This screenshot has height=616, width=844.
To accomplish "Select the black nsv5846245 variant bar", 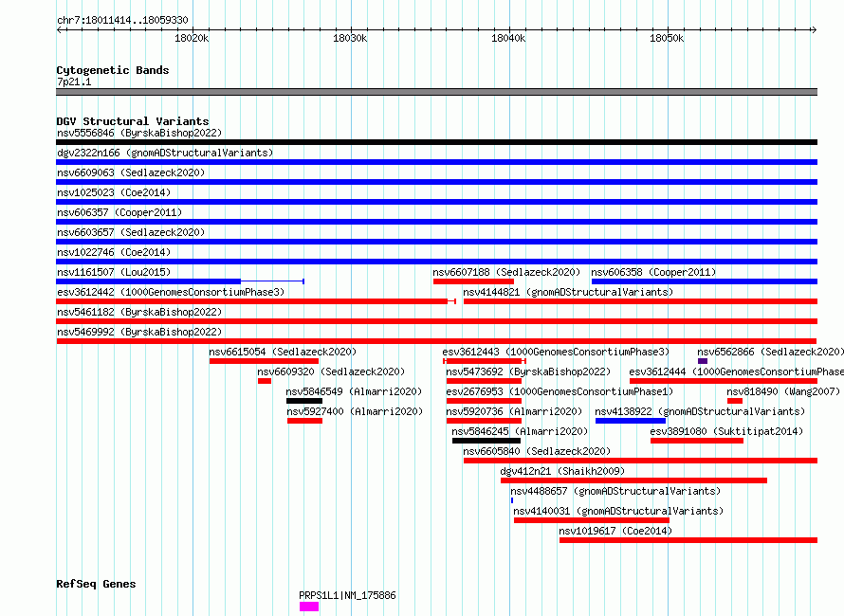I will [x=486, y=441].
